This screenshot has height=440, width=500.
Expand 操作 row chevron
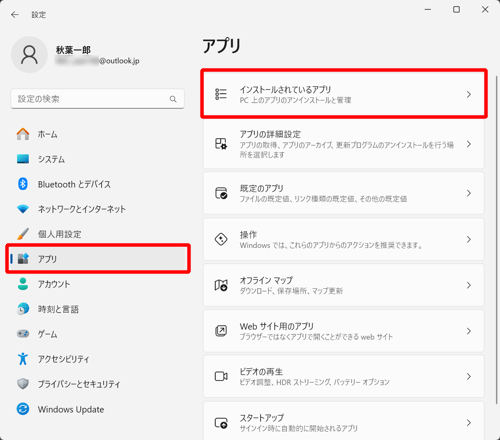[x=469, y=239]
